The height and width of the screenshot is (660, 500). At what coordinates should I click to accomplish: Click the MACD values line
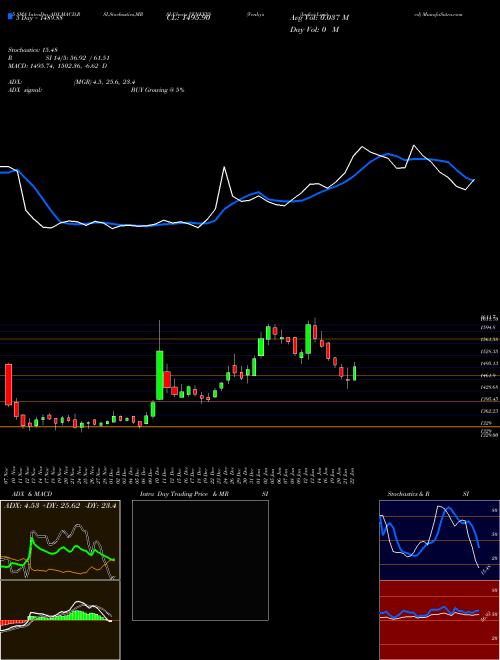(58, 66)
